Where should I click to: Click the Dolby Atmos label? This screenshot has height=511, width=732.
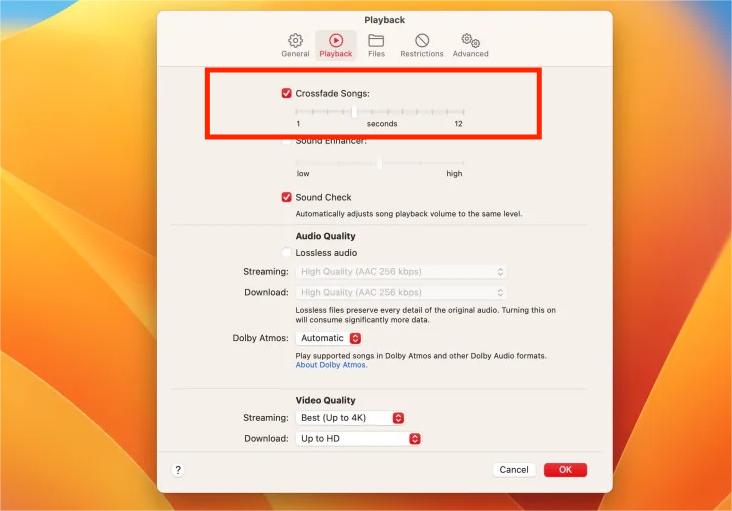pos(260,338)
